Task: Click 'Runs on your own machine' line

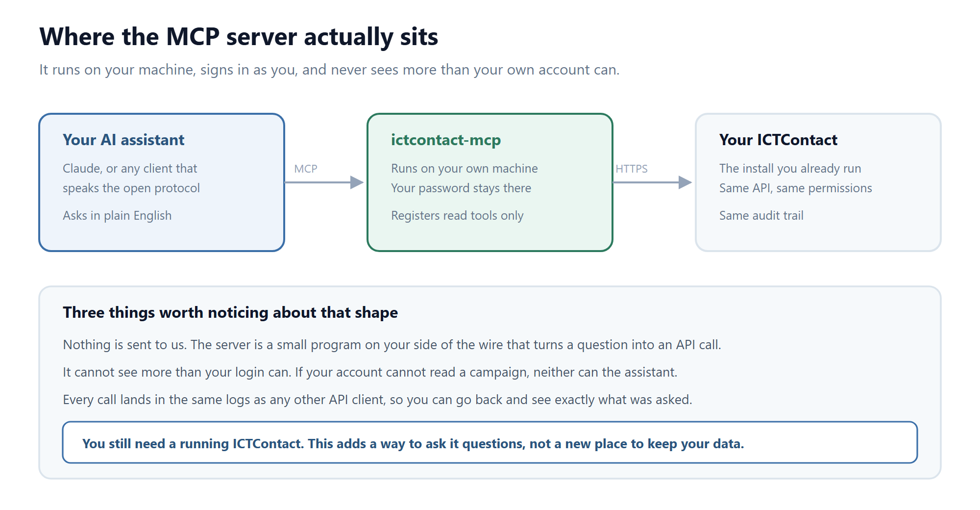Action: click(x=465, y=168)
